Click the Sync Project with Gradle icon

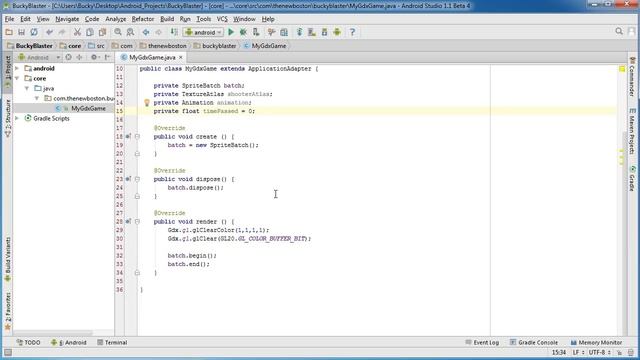(299, 32)
